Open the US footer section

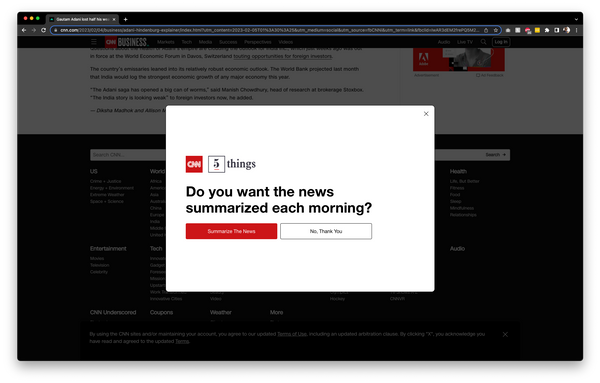click(x=94, y=171)
